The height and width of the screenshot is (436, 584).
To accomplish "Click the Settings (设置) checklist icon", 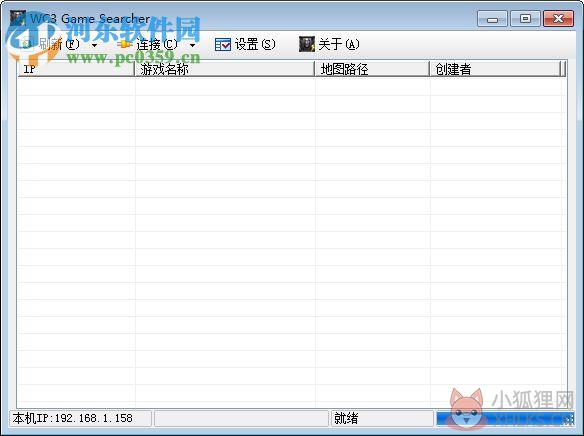I will tap(223, 44).
